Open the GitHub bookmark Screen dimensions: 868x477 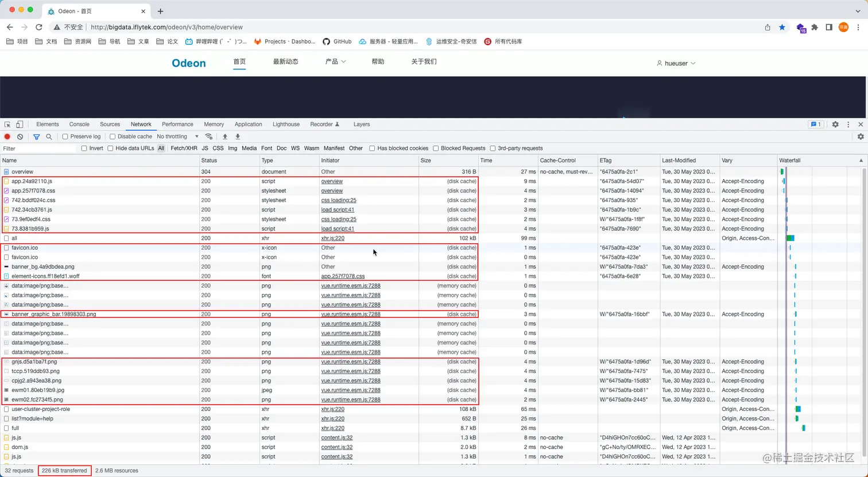[337, 41]
